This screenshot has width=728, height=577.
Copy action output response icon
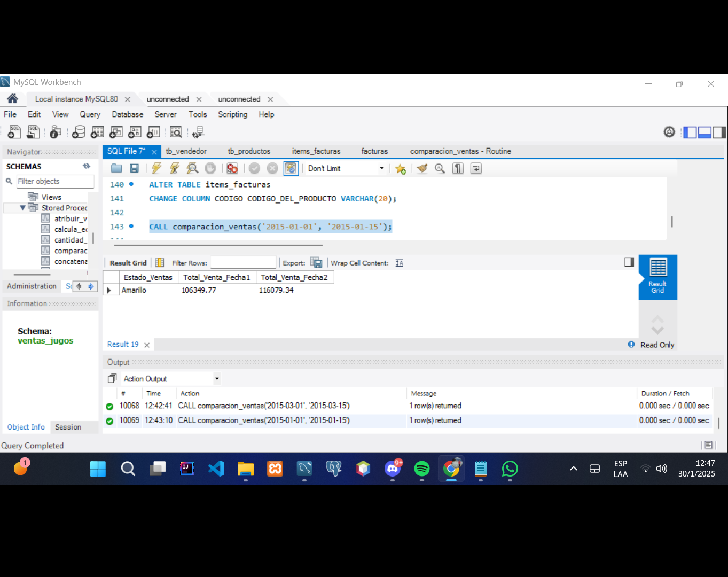click(112, 378)
